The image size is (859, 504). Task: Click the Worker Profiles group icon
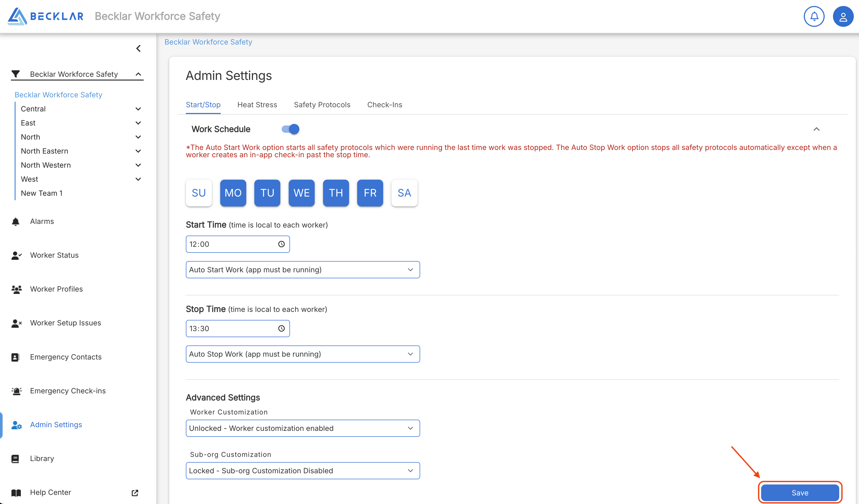point(16,289)
